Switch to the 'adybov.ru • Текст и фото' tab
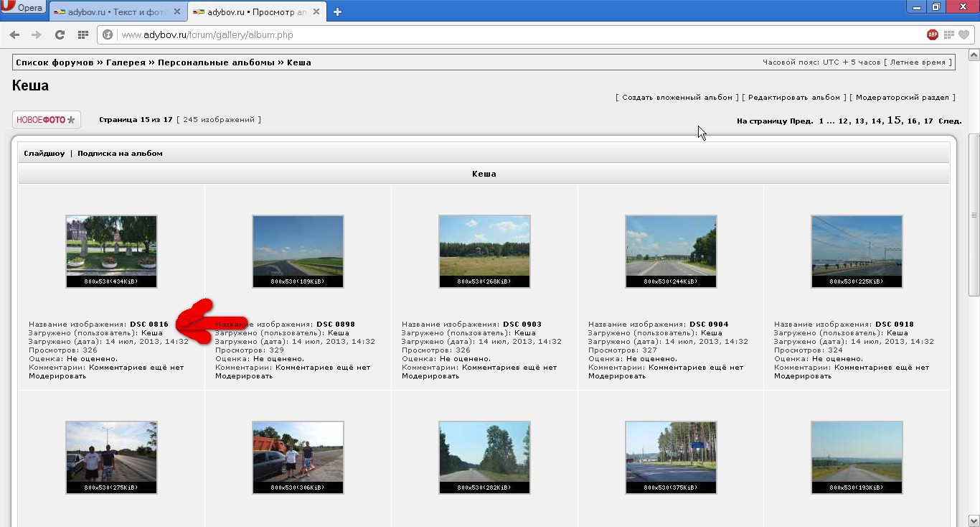This screenshot has height=527, width=980. [x=113, y=12]
